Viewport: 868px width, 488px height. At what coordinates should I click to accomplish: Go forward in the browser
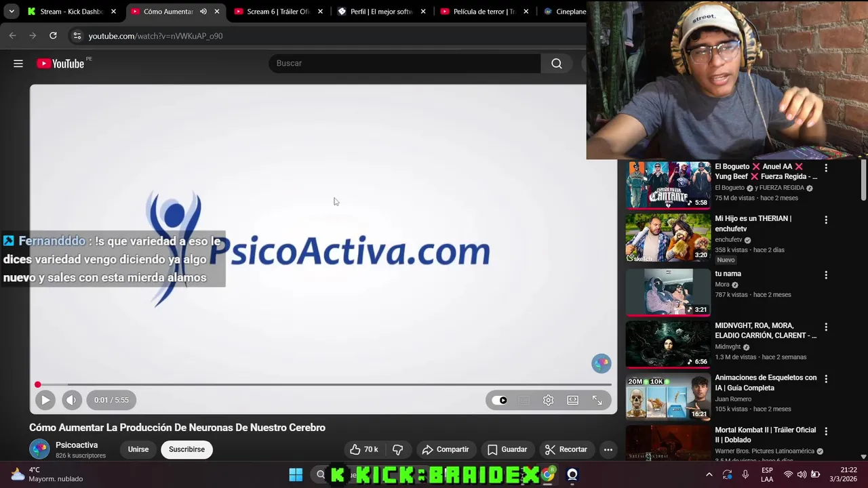33,35
